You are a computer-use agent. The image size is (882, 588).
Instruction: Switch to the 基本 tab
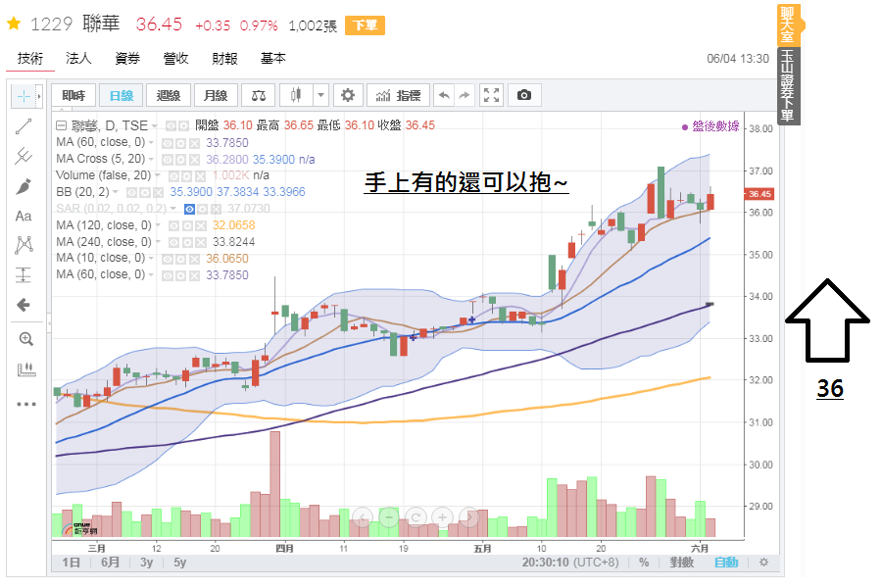pyautogui.click(x=272, y=58)
